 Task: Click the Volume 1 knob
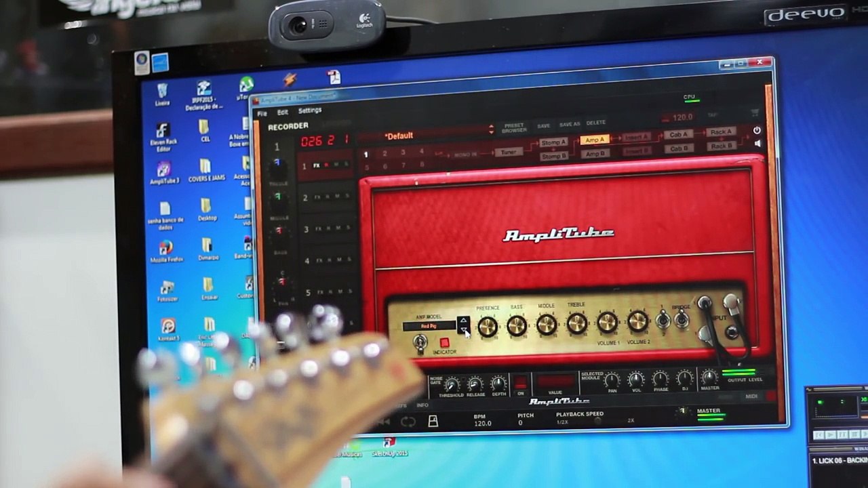(607, 322)
